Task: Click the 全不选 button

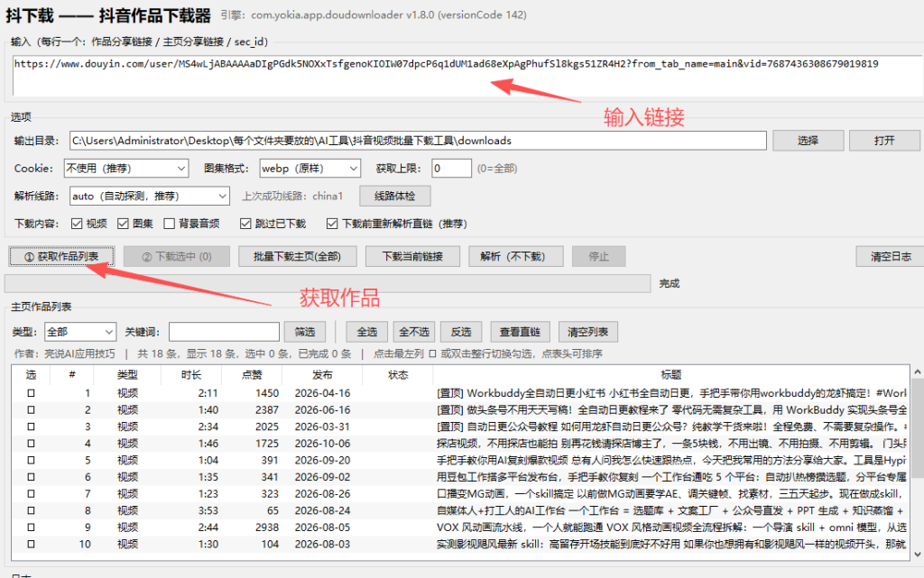Action: [x=413, y=332]
